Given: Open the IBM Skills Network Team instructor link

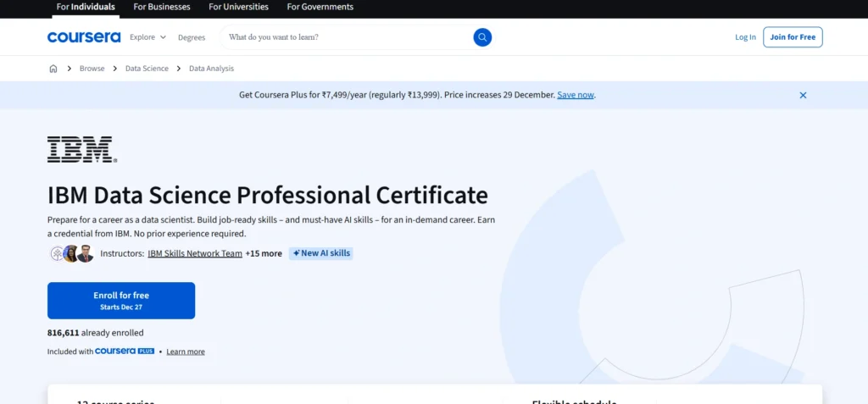Looking at the screenshot, I should (195, 253).
